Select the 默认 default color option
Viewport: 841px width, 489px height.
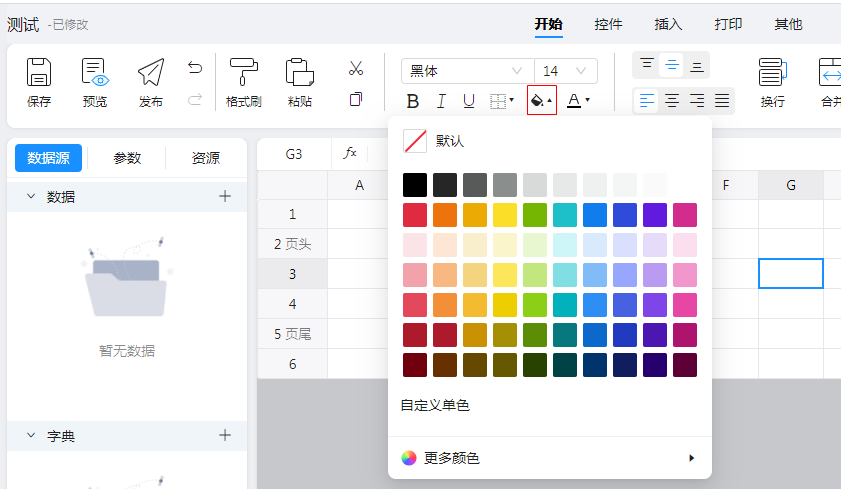click(435, 141)
